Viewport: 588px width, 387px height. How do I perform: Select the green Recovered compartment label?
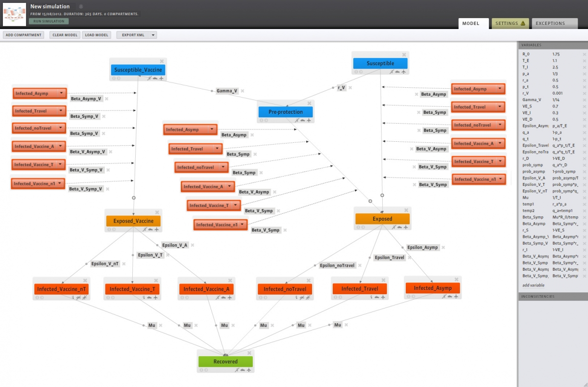pos(225,361)
